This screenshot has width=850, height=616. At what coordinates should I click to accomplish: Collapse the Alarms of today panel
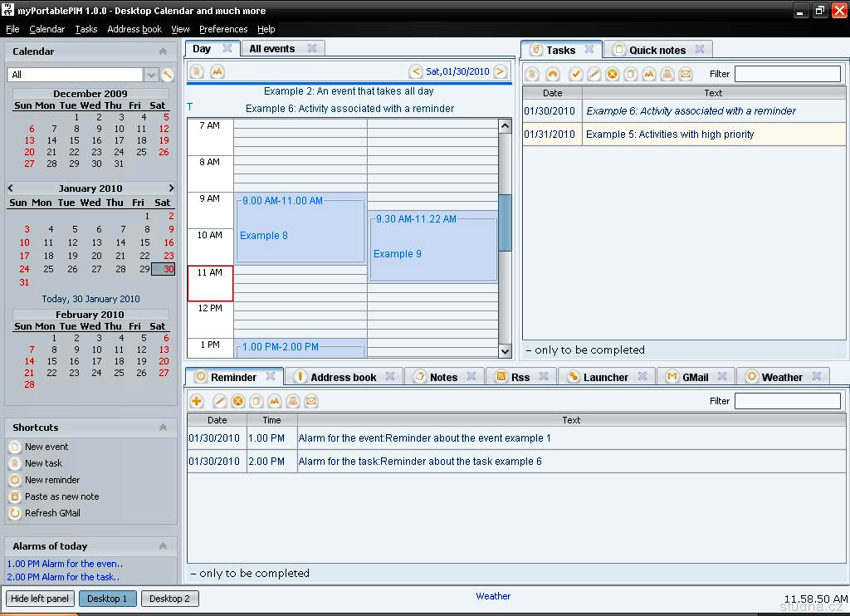[163, 546]
